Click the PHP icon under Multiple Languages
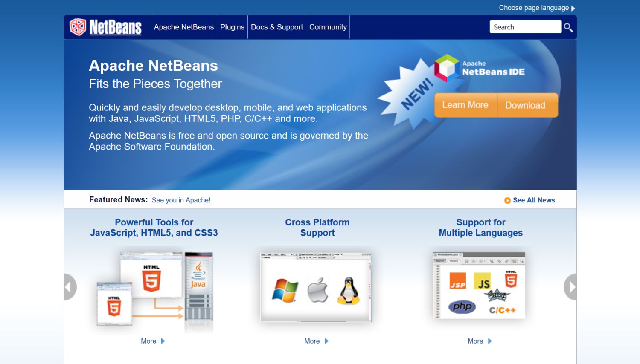The image size is (640, 364). (x=463, y=306)
